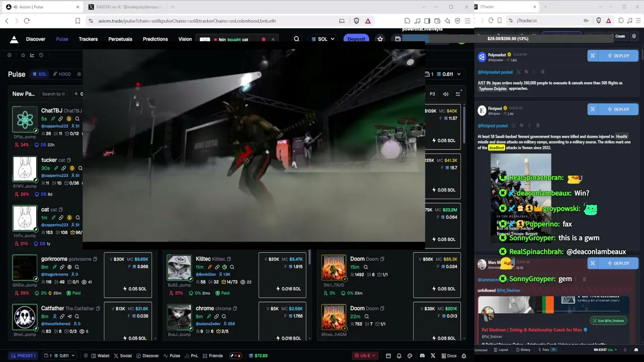Open the layers icon next to Create in J7Tracker
This screenshot has width=644, height=362.
(634, 36)
